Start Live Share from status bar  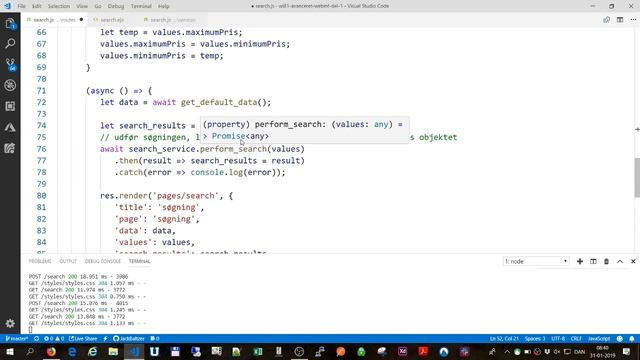pyautogui.click(x=83, y=339)
